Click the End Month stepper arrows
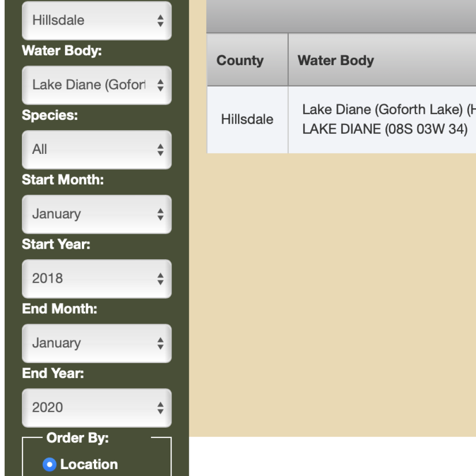The height and width of the screenshot is (476, 476). [160, 343]
